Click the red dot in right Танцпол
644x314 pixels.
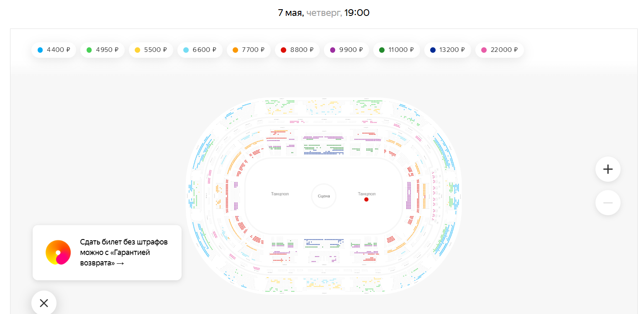366,200
